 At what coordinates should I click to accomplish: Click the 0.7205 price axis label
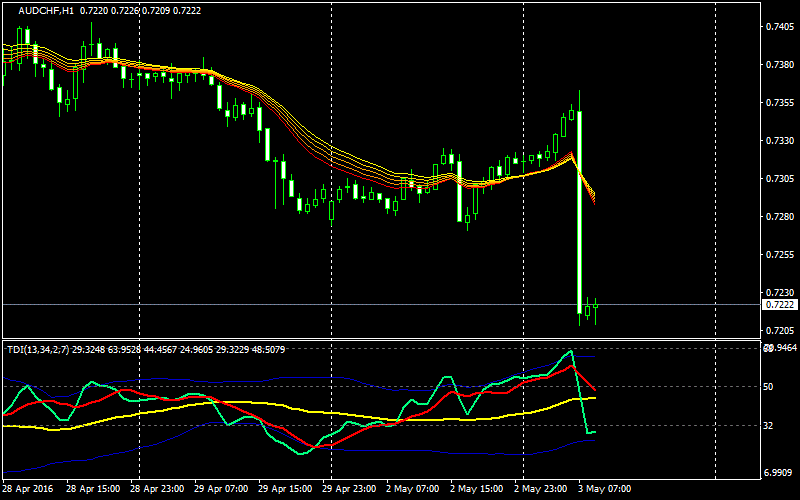click(779, 331)
